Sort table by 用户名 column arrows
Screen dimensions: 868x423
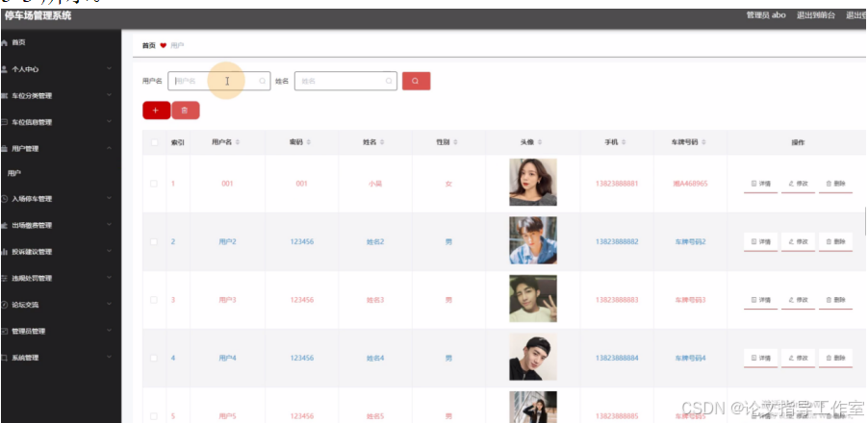[x=238, y=142]
